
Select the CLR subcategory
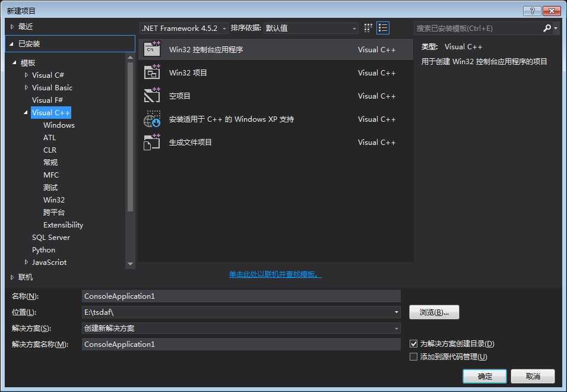coord(50,150)
